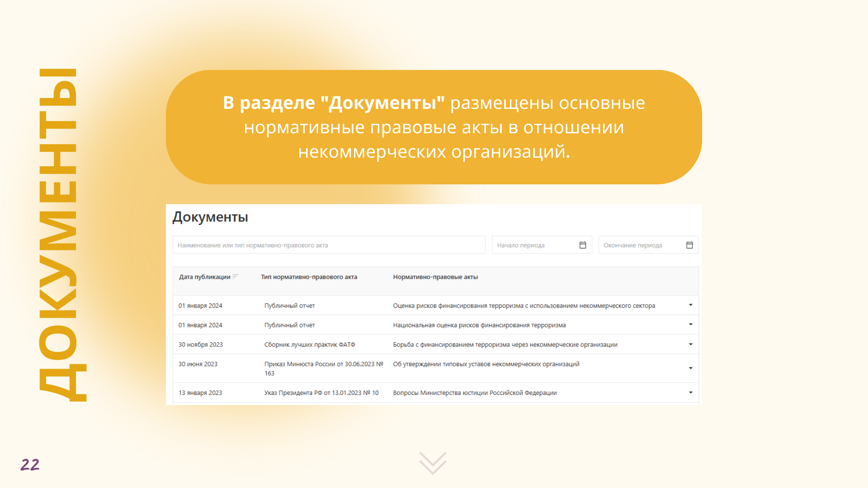Expand the Об утверждении типовых уставов row
The width and height of the screenshot is (868, 488).
click(690, 368)
